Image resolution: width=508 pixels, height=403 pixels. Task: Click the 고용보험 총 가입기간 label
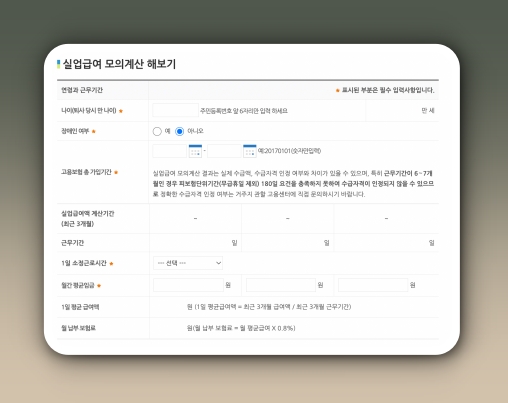(x=86, y=172)
